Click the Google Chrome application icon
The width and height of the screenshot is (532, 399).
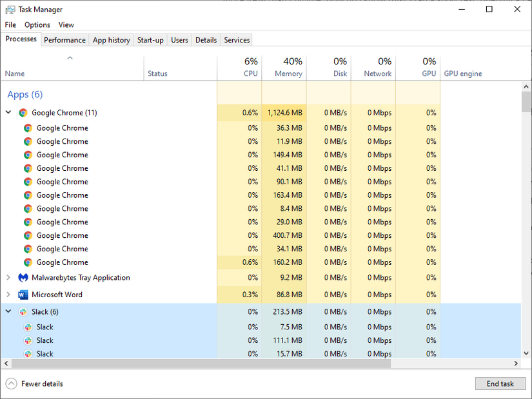coord(23,112)
